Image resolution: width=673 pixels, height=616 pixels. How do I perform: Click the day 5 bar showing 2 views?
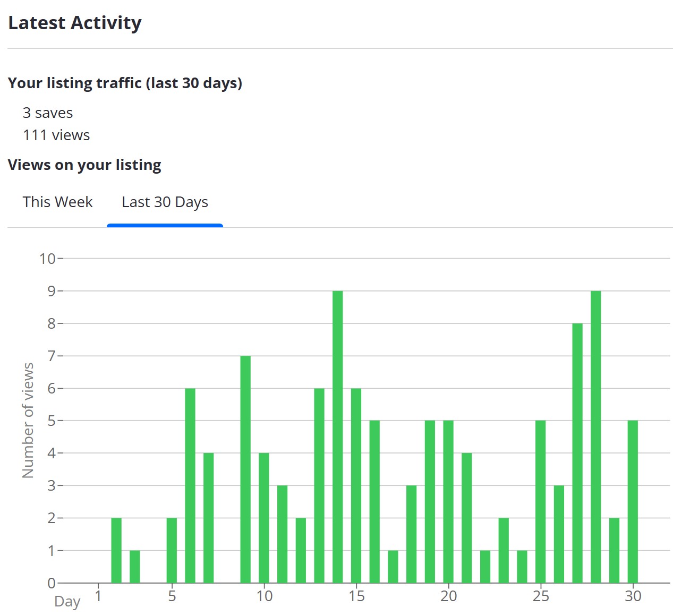pos(172,551)
